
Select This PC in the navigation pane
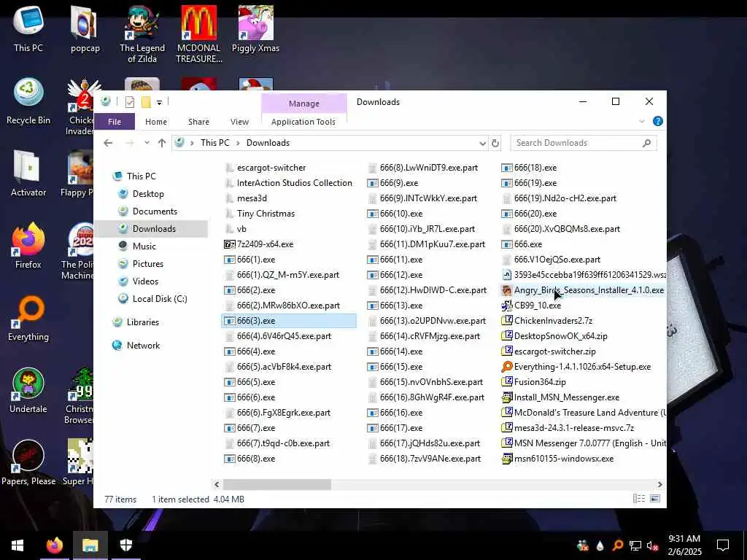[141, 176]
